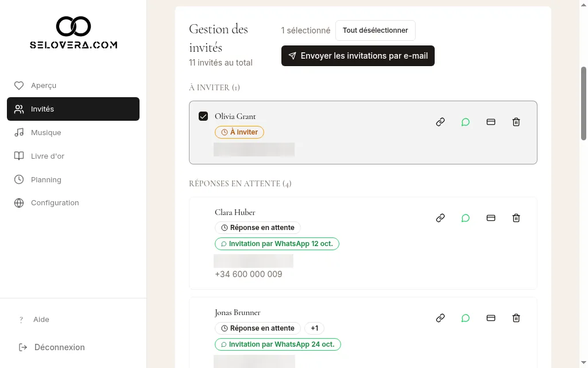This screenshot has height=368, width=588.
Task: Click the Olivia Grant guest name
Action: (235, 116)
